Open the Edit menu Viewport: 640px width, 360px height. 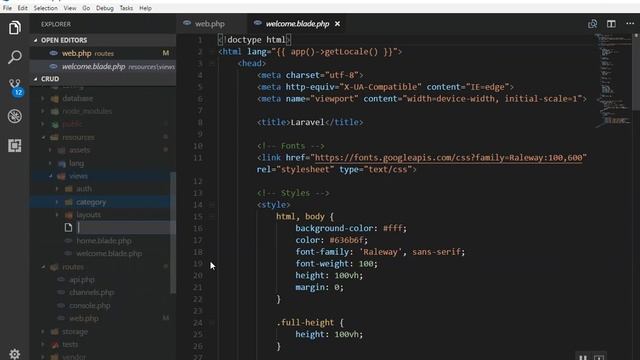pos(22,8)
